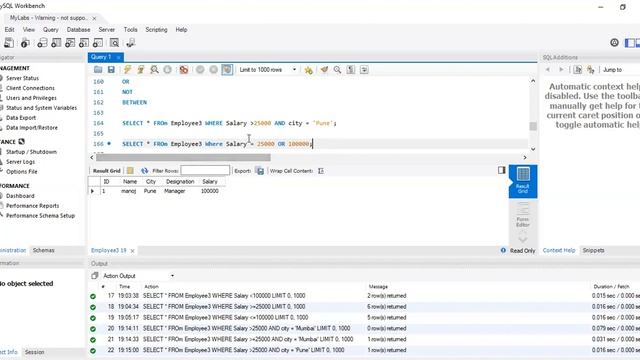
Task: Open Server Logs
Action: [20, 162]
